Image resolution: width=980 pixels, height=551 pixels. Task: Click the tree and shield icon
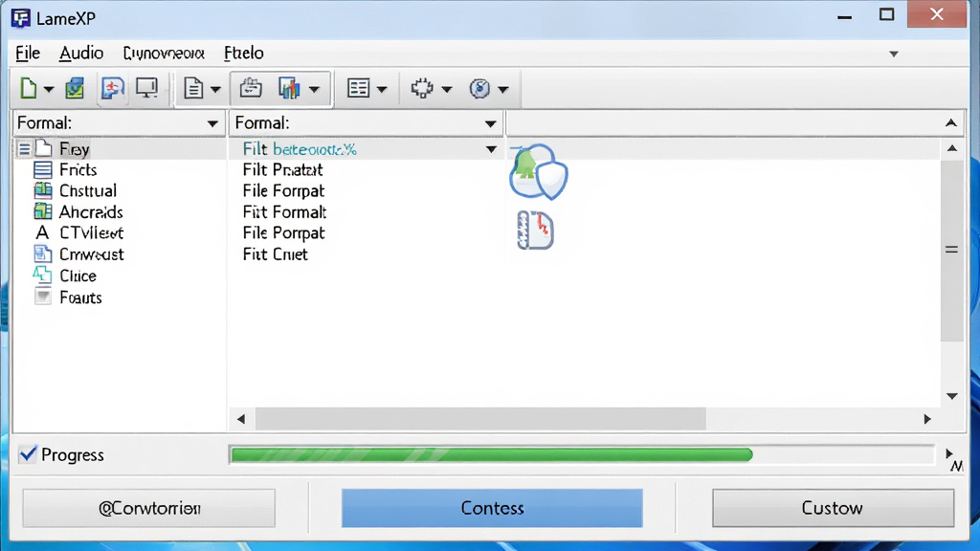(538, 172)
